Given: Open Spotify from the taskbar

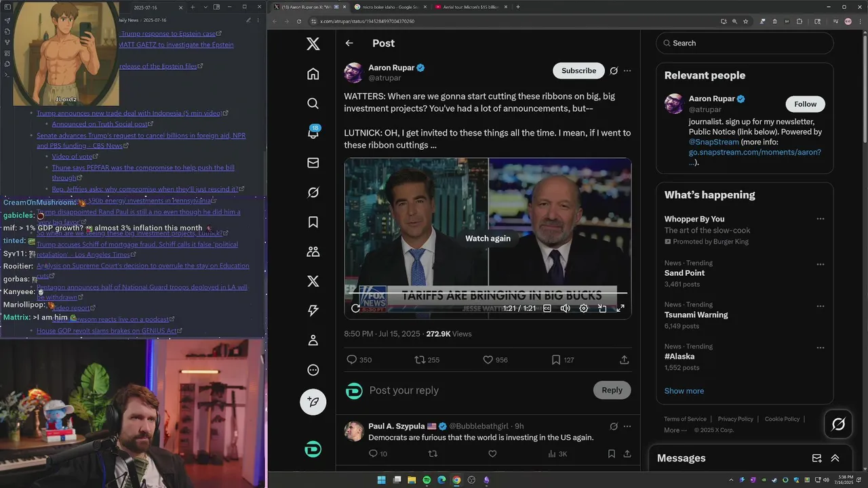Looking at the screenshot, I should pyautogui.click(x=427, y=480).
